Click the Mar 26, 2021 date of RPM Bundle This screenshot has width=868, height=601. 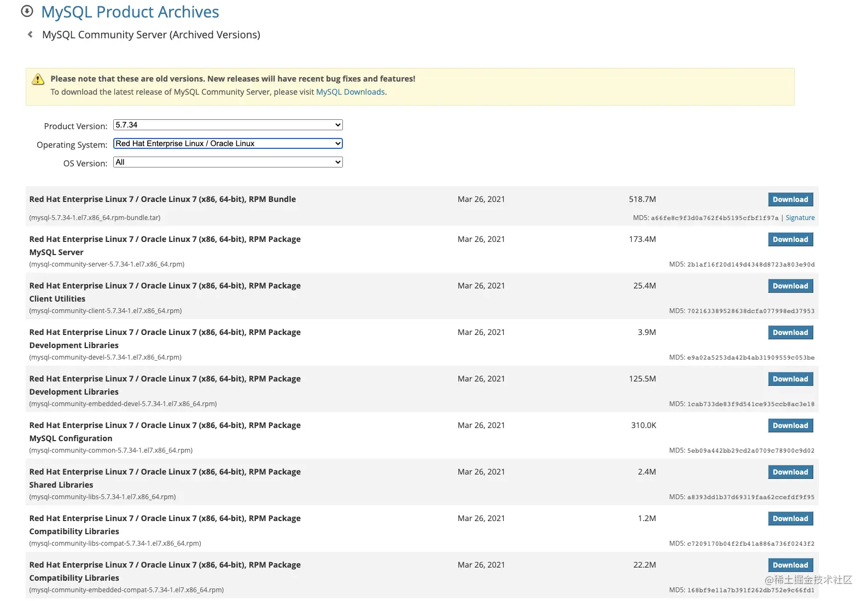coord(481,199)
